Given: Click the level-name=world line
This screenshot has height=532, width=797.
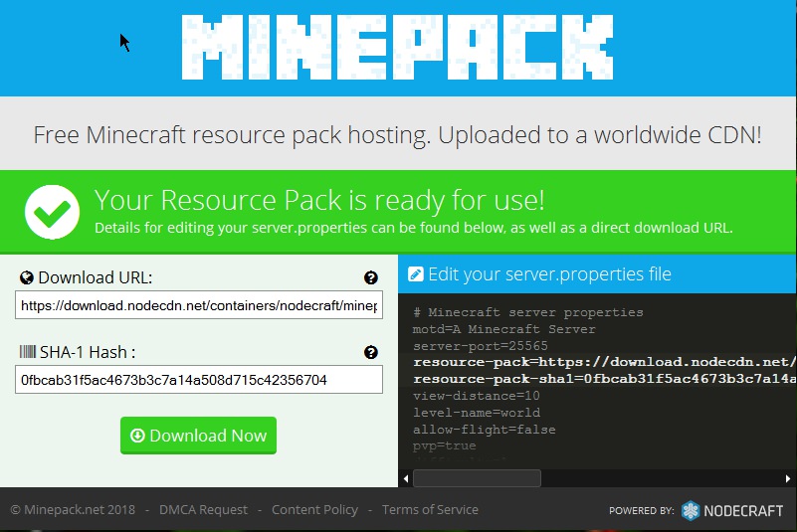Looking at the screenshot, I should click(477, 412).
